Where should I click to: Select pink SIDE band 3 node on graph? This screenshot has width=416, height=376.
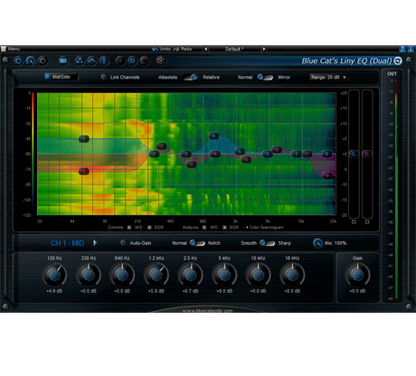click(191, 164)
